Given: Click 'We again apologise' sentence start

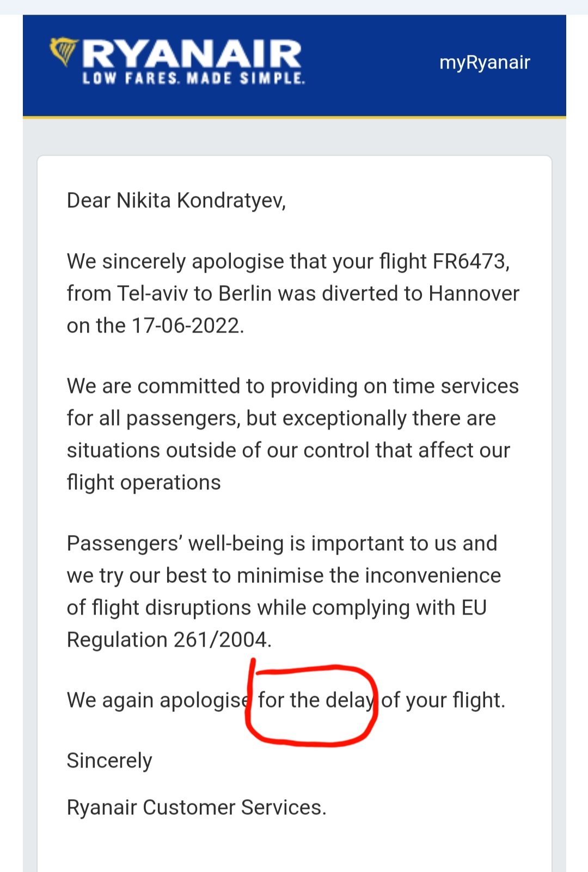Looking at the screenshot, I should [x=158, y=701].
